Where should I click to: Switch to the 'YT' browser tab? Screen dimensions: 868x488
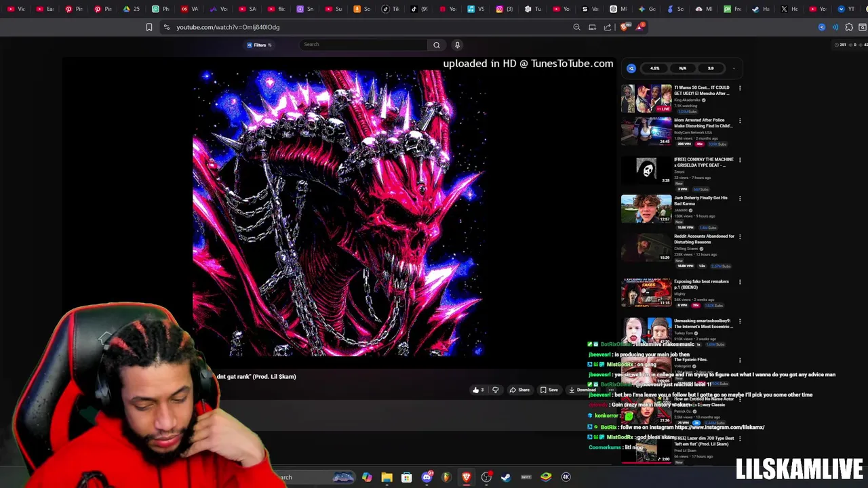coord(846,9)
